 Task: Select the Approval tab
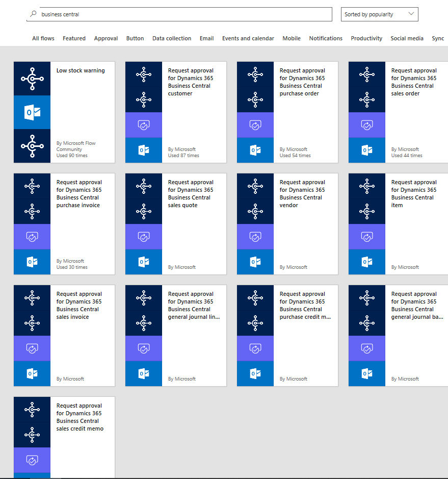click(x=106, y=38)
